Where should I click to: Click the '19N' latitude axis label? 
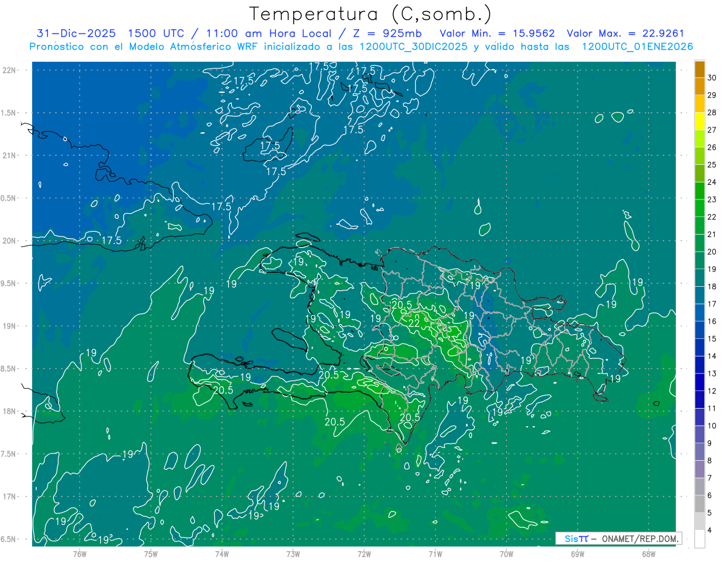tap(9, 326)
